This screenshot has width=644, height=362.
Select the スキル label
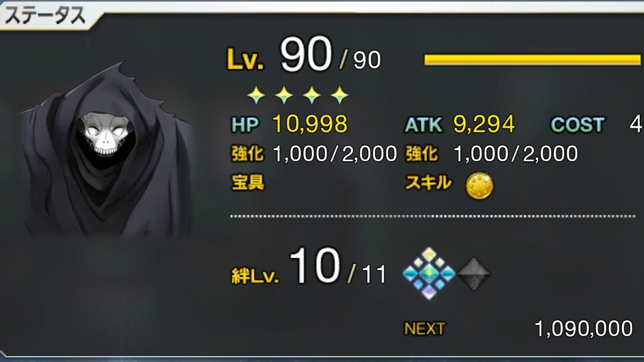(428, 183)
